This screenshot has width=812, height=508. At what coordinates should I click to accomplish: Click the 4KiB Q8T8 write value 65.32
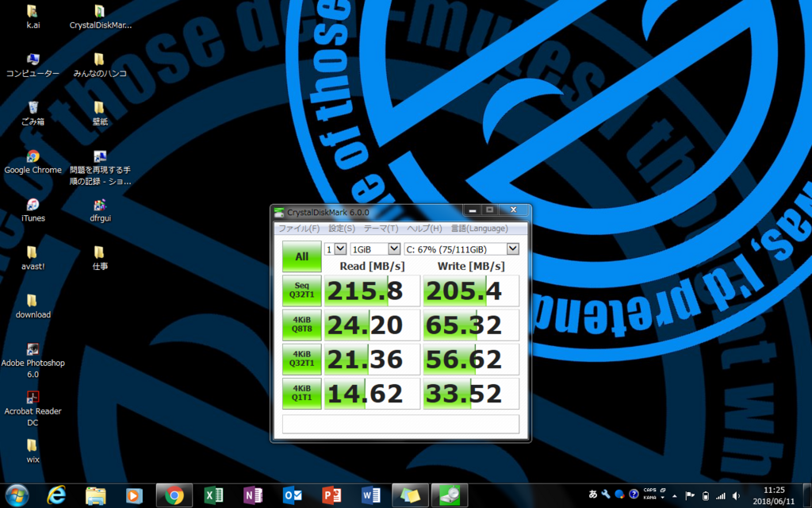(471, 325)
